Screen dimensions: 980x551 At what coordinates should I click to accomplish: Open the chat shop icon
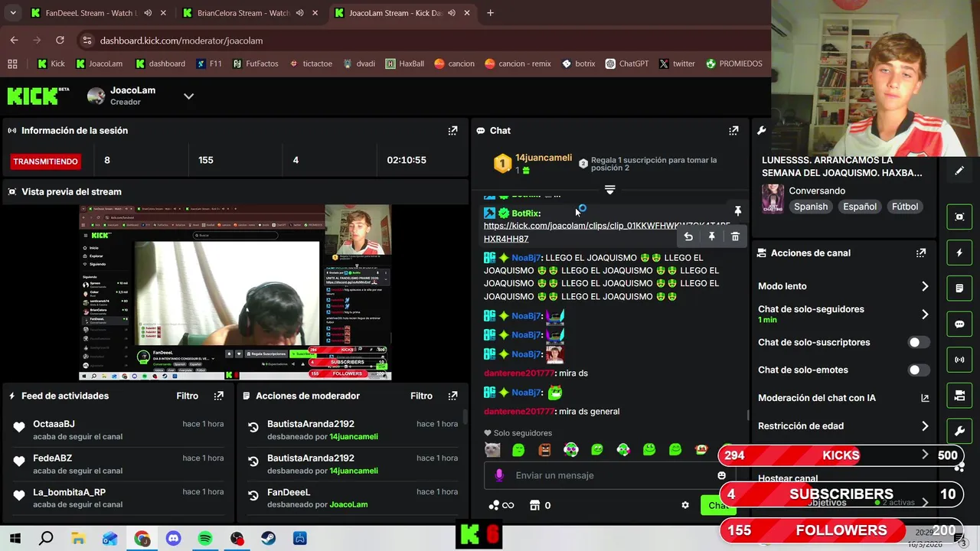pyautogui.click(x=535, y=505)
